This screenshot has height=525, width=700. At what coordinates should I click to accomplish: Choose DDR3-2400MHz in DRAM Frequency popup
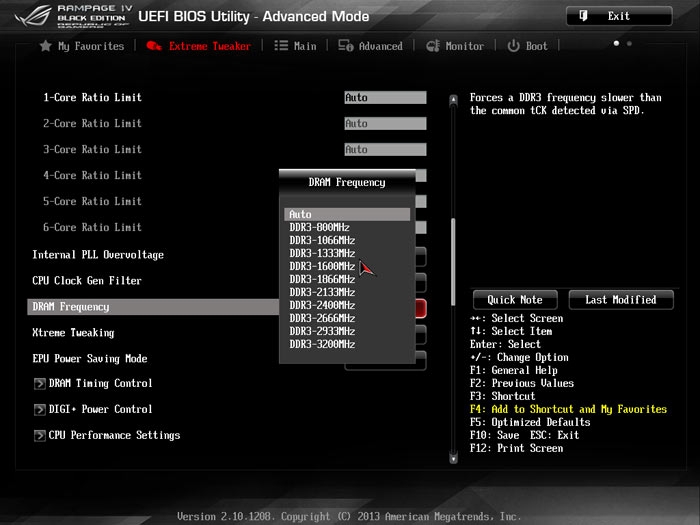(322, 305)
